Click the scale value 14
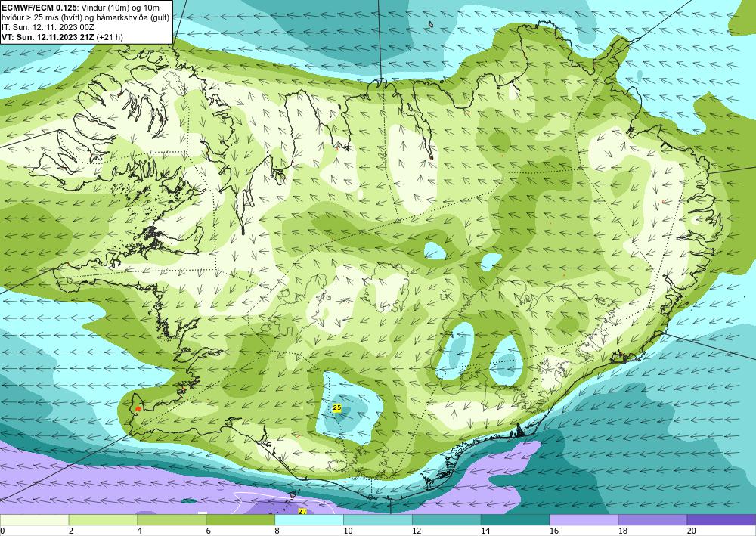This screenshot has height=536, width=756. pyautogui.click(x=485, y=531)
